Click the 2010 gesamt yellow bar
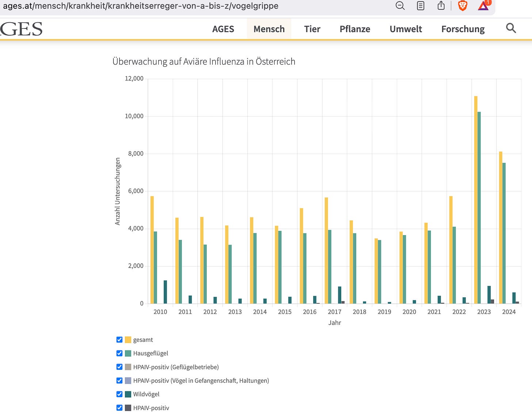The height and width of the screenshot is (414, 532). click(x=152, y=250)
